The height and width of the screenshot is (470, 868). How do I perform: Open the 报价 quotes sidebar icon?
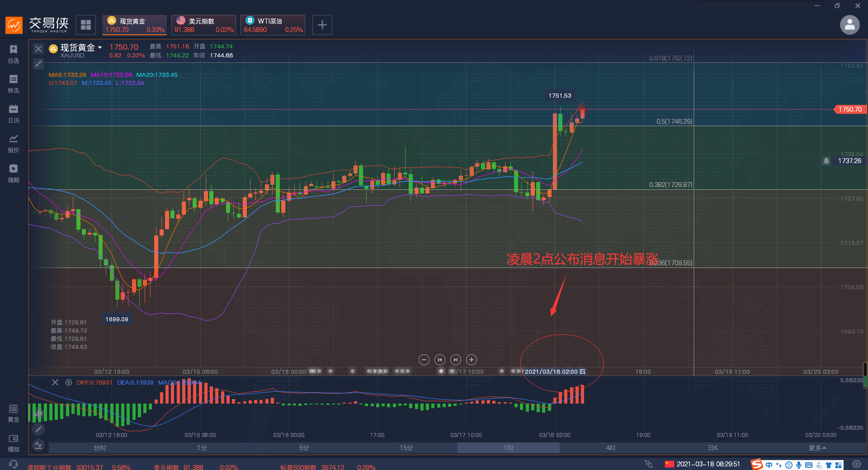click(14, 144)
